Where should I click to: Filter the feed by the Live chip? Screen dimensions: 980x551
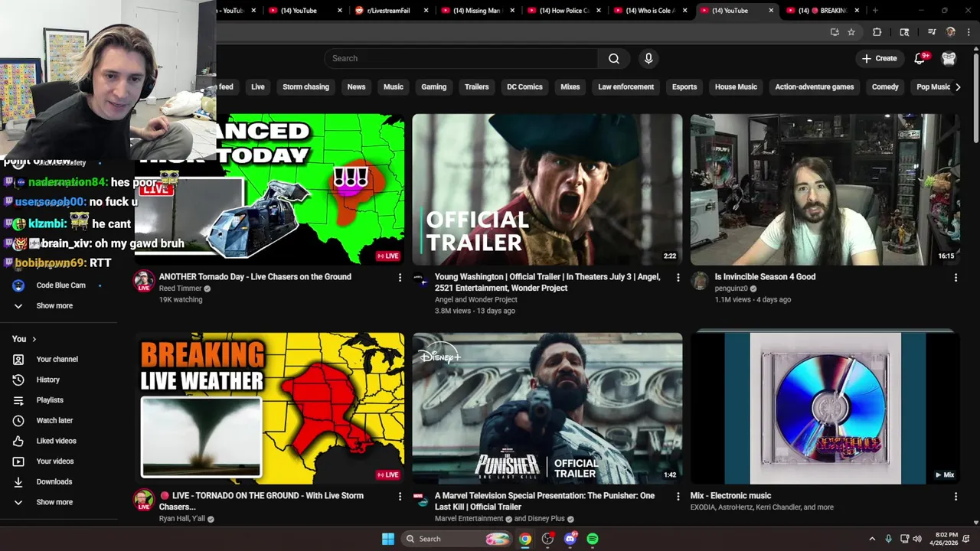pos(258,87)
